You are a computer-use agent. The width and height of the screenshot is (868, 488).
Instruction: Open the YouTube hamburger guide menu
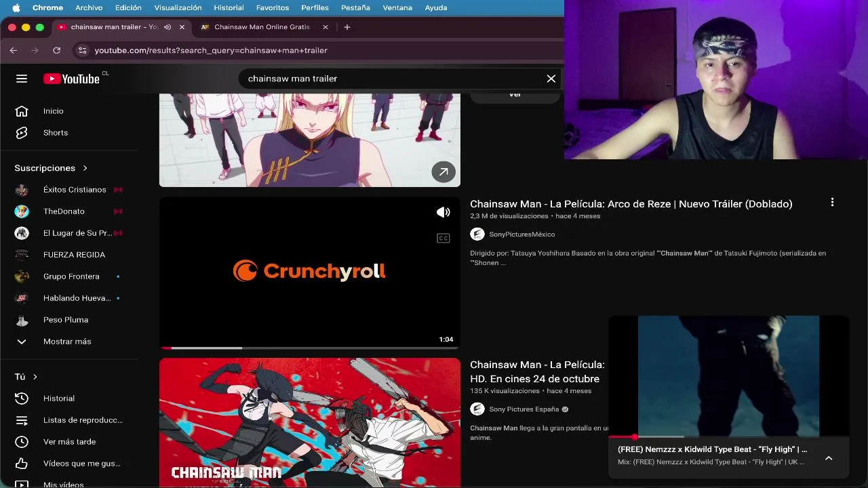[22, 79]
